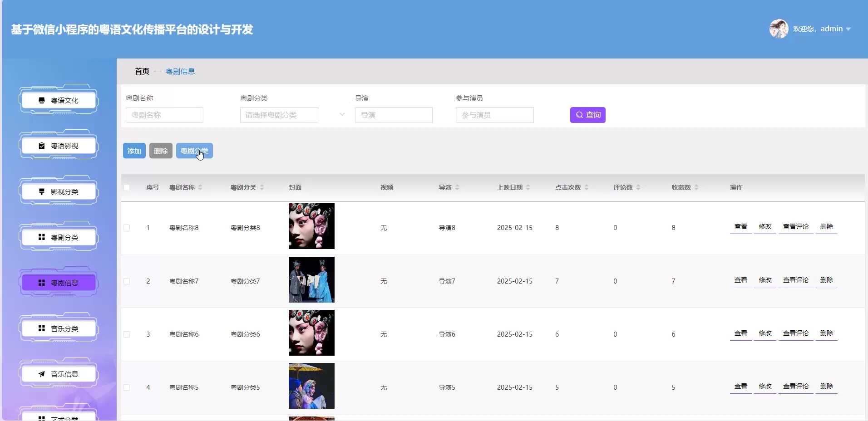Click the 音乐分类 grid icon
This screenshot has width=868, height=421.
tap(42, 328)
